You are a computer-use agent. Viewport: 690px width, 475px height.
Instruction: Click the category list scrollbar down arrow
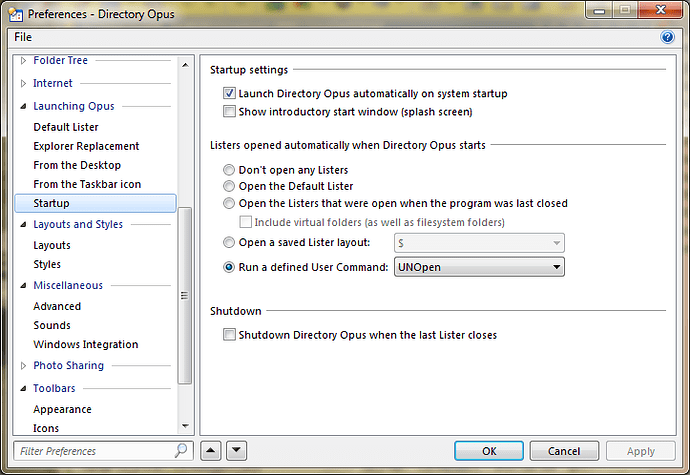tap(185, 426)
